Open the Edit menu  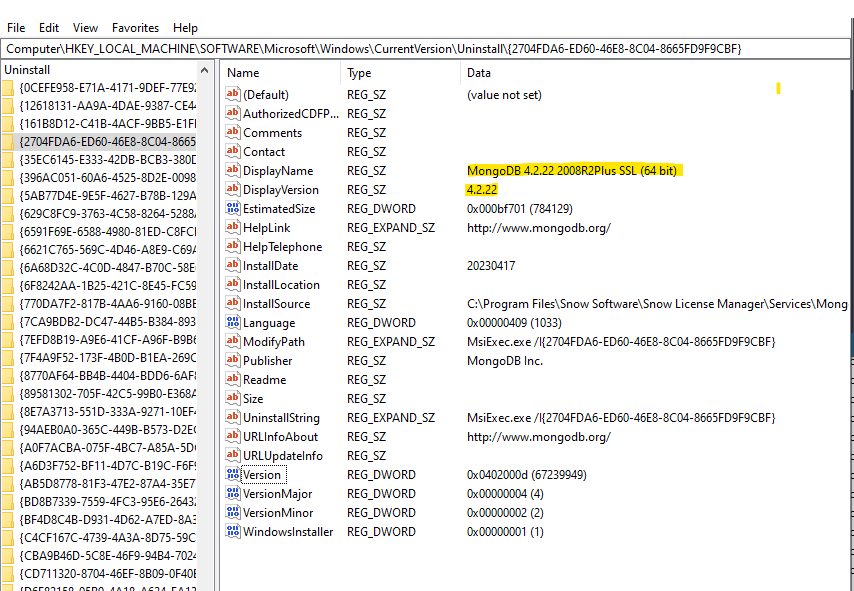[49, 28]
